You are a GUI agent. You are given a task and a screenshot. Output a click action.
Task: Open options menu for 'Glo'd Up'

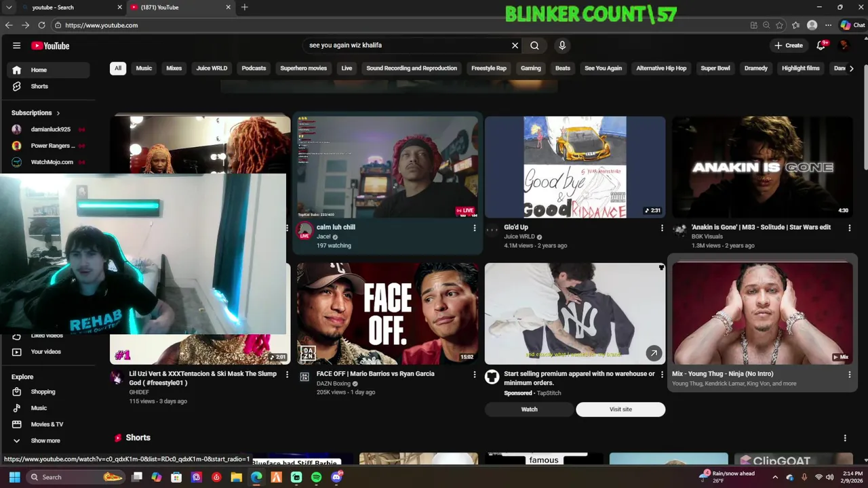pyautogui.click(x=662, y=228)
